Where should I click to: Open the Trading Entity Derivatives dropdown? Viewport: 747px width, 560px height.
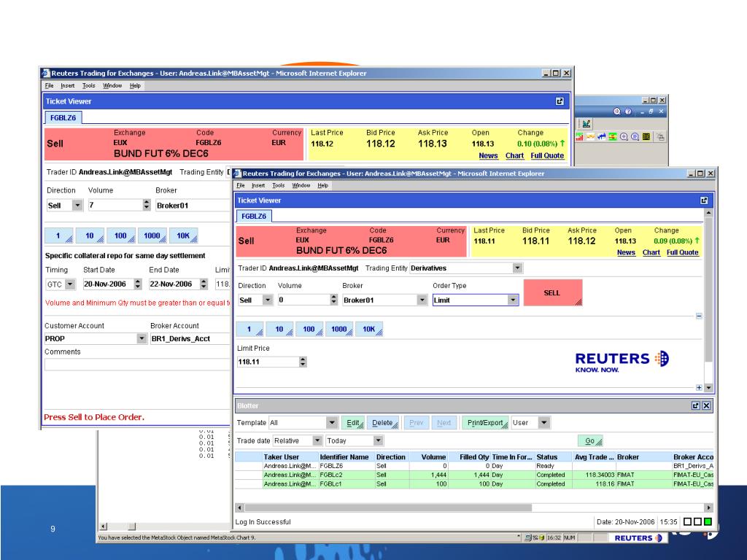[518, 268]
